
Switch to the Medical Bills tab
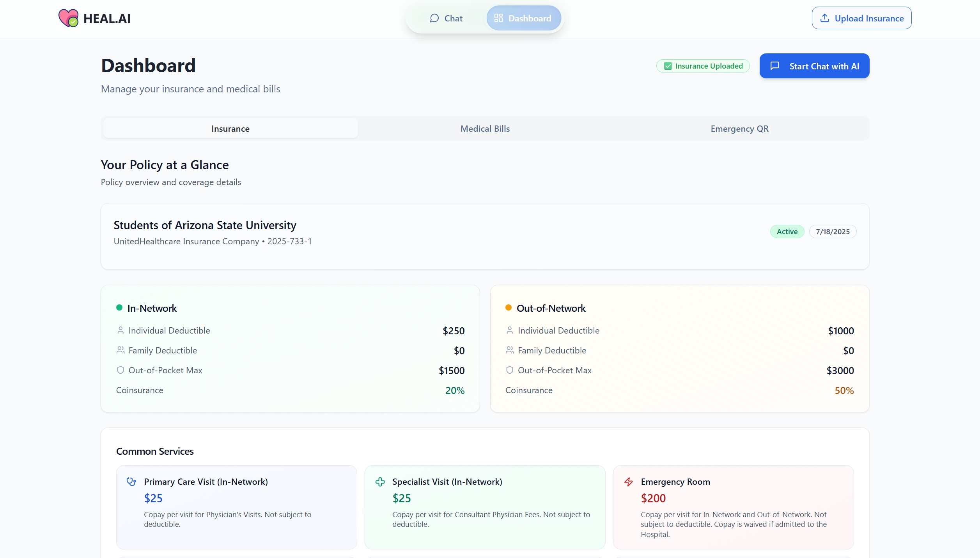pyautogui.click(x=485, y=129)
